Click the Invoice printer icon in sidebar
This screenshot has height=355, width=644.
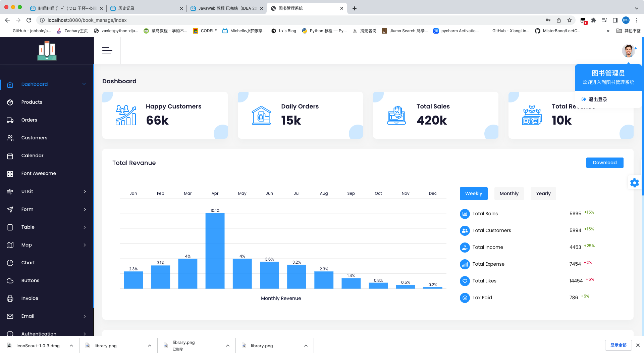tap(10, 298)
